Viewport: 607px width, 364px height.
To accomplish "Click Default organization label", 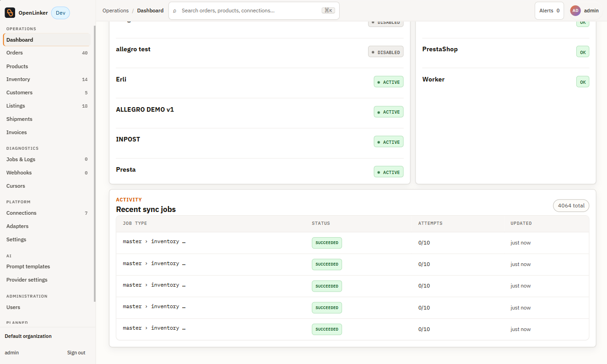I will 28,336.
